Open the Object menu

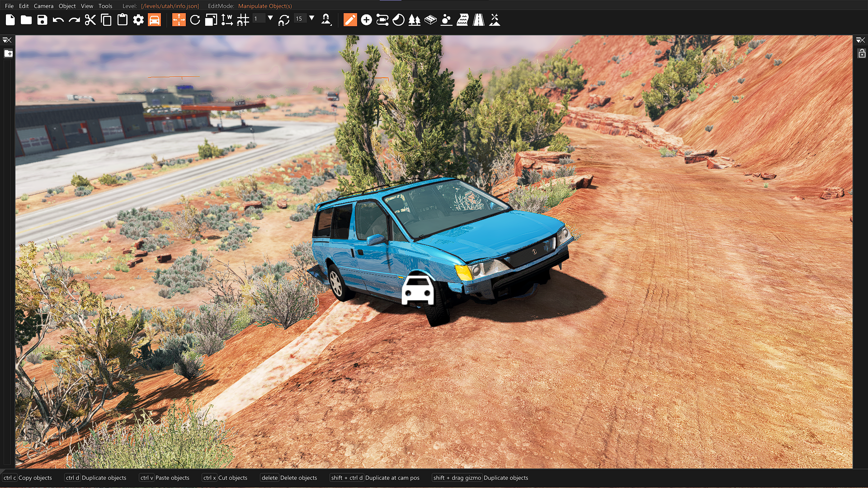(x=67, y=6)
